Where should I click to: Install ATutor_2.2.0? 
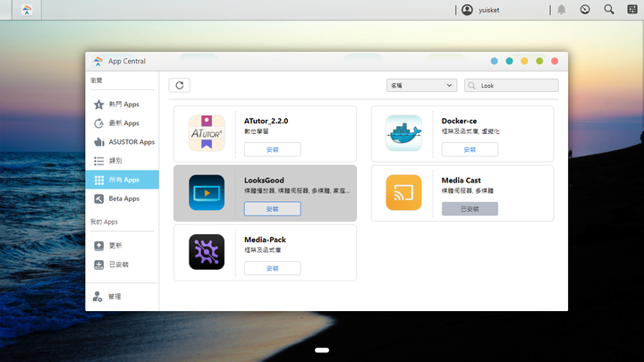tap(272, 150)
